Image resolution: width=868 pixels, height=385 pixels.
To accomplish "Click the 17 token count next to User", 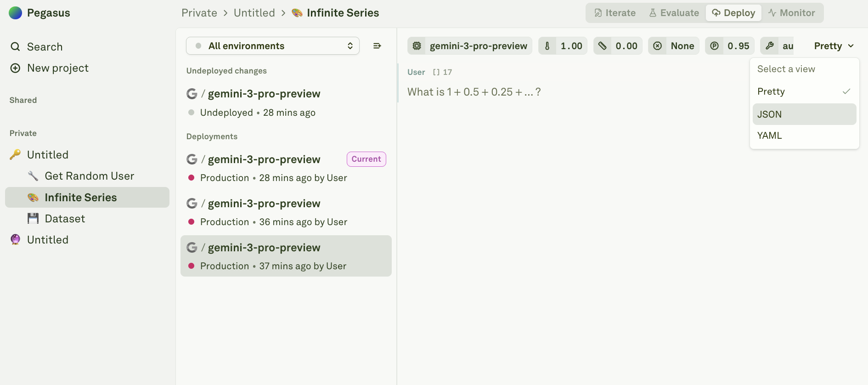I will 447,72.
